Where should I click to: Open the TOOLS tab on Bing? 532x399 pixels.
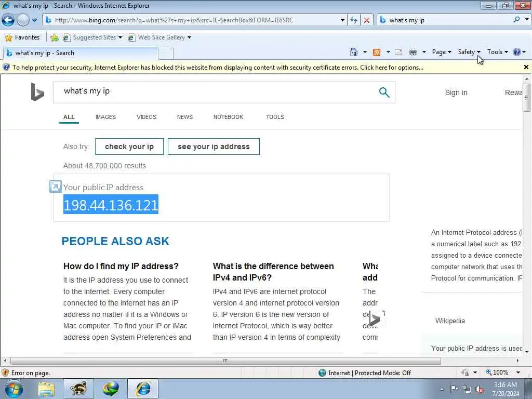[x=275, y=117]
